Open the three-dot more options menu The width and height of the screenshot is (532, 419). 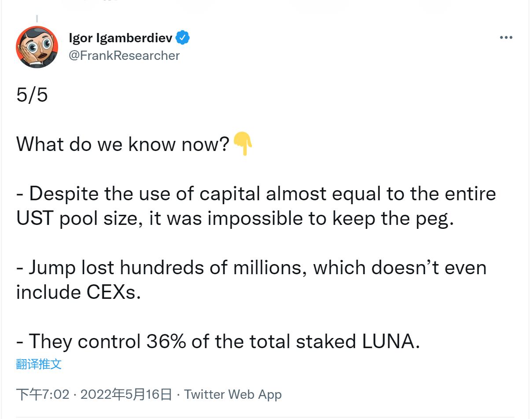506,38
